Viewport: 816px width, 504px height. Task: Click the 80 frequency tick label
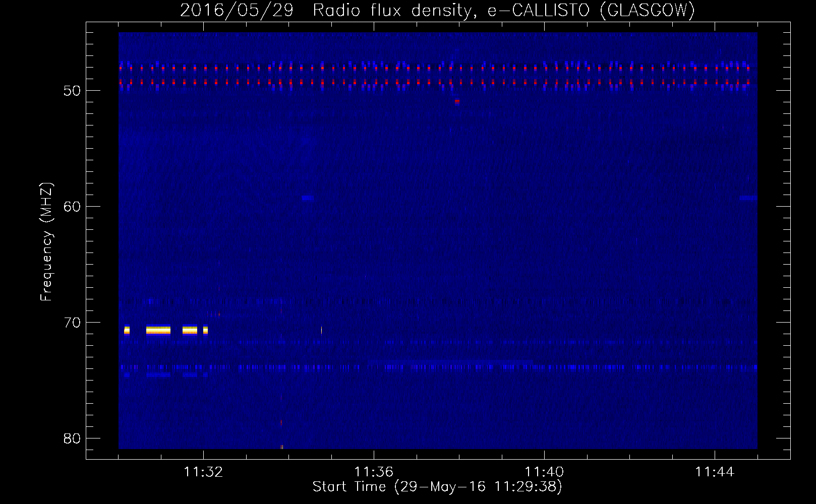click(72, 438)
